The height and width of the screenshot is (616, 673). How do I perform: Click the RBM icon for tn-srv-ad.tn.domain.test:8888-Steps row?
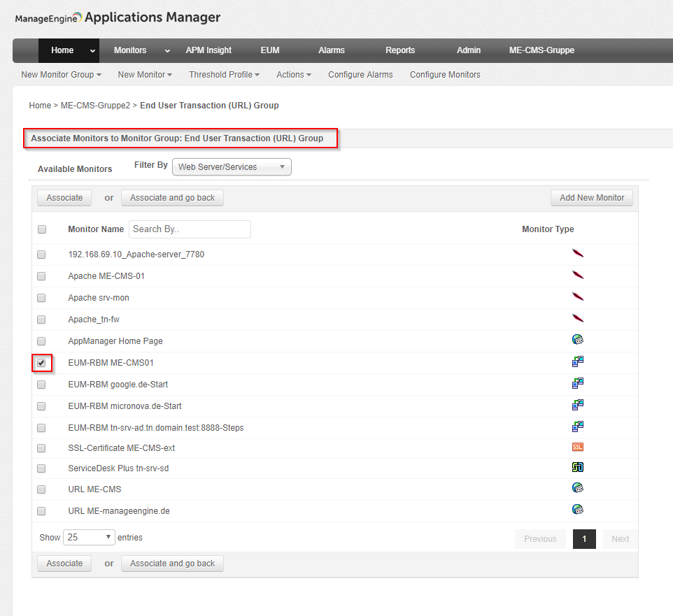[x=578, y=427]
